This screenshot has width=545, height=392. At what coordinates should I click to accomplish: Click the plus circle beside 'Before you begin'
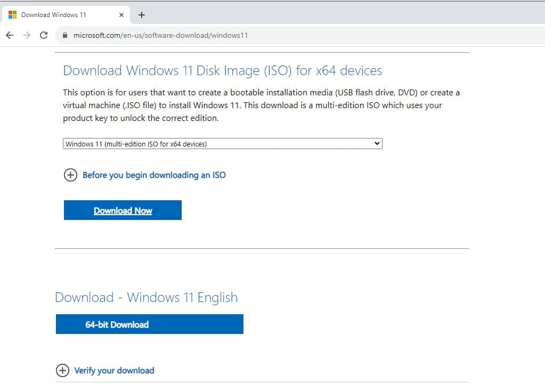tap(70, 175)
